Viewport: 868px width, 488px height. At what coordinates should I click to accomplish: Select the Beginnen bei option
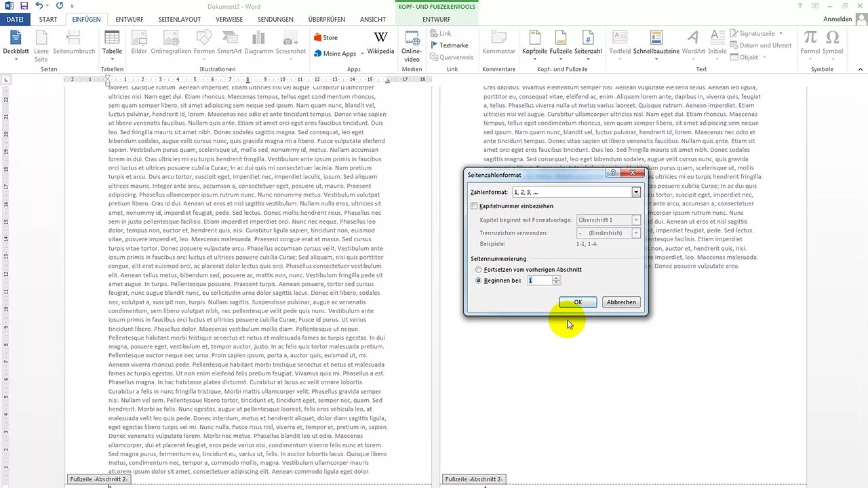point(479,280)
